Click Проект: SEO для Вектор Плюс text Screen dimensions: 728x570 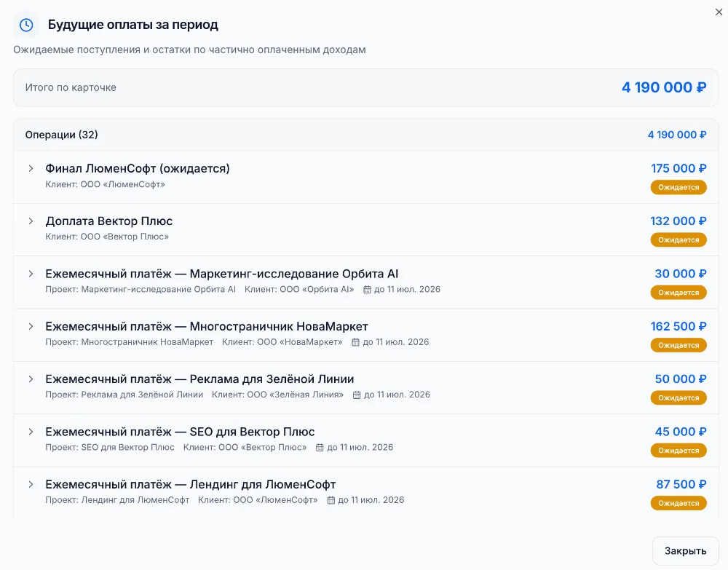110,448
